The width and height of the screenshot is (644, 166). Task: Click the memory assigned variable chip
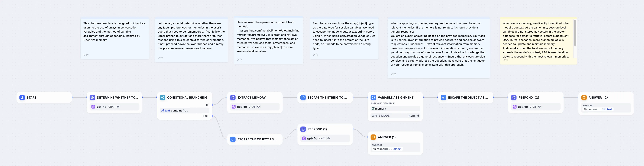click(380, 109)
